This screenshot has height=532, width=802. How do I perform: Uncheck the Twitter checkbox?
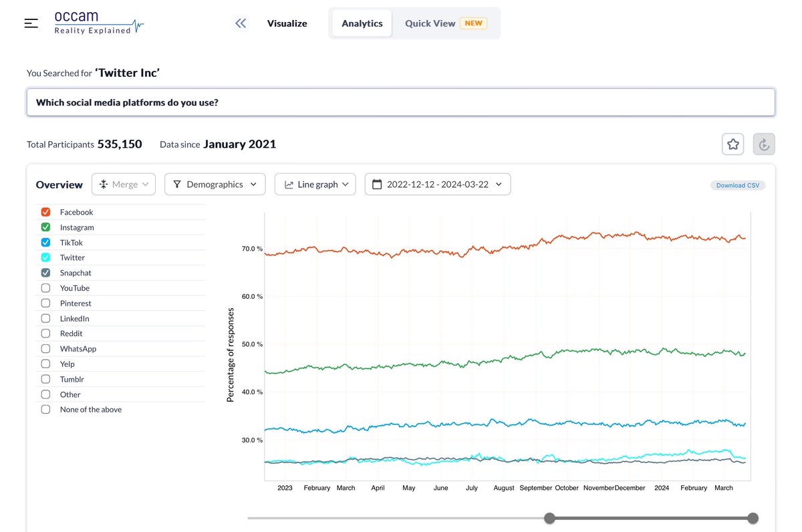[45, 257]
